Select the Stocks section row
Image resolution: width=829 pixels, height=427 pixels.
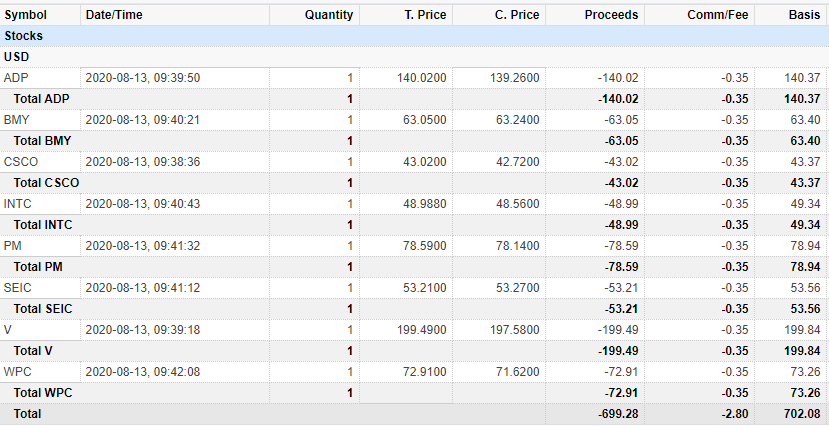click(414, 36)
